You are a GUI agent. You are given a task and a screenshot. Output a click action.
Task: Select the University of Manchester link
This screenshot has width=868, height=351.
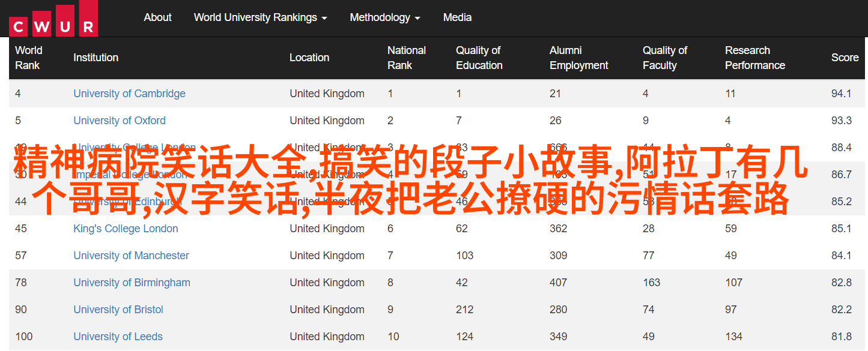click(131, 256)
